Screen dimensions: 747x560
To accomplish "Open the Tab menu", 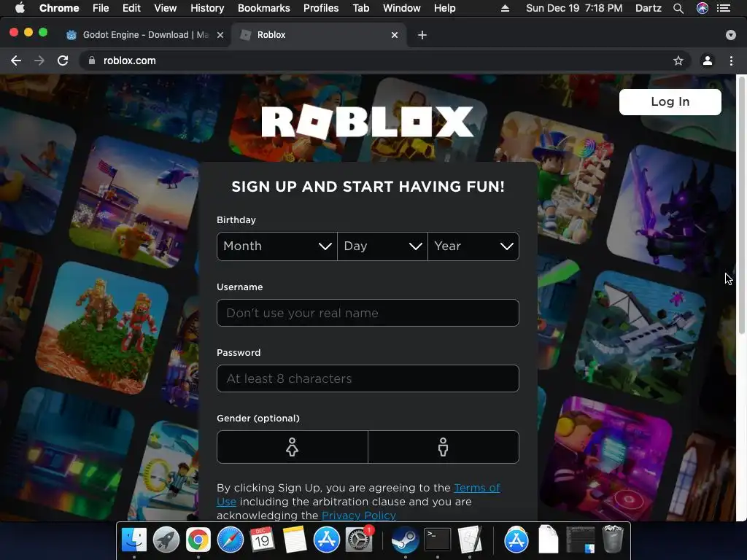I will click(x=360, y=8).
